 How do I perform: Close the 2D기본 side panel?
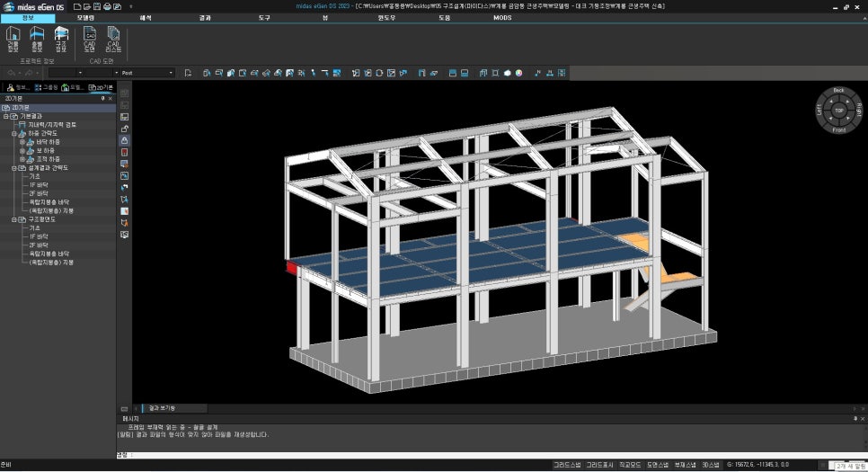pos(111,99)
